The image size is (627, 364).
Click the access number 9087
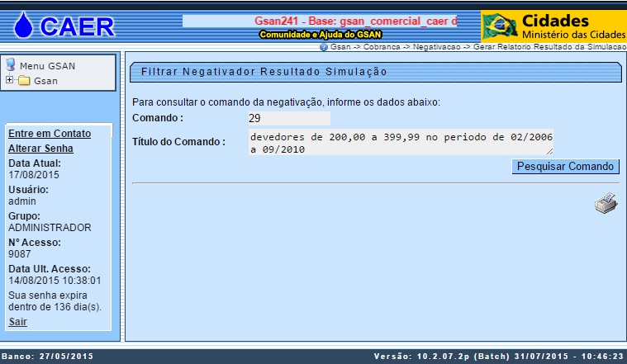(20, 253)
